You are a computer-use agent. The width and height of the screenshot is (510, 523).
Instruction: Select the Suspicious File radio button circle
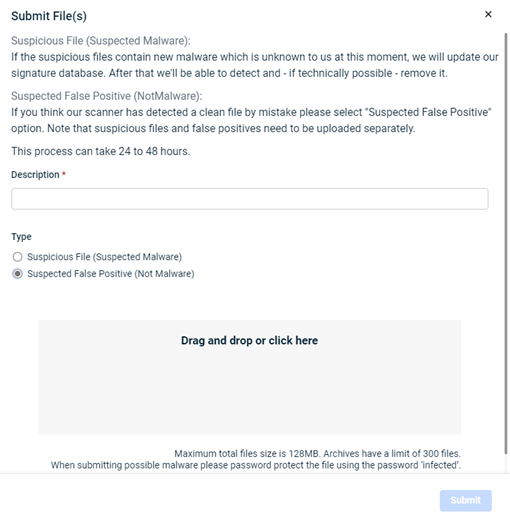click(17, 257)
